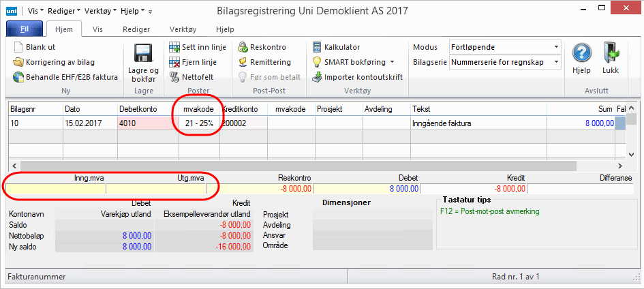The width and height of the screenshot is (644, 289).
Task: Click the Blank ut icon
Action: click(x=18, y=47)
